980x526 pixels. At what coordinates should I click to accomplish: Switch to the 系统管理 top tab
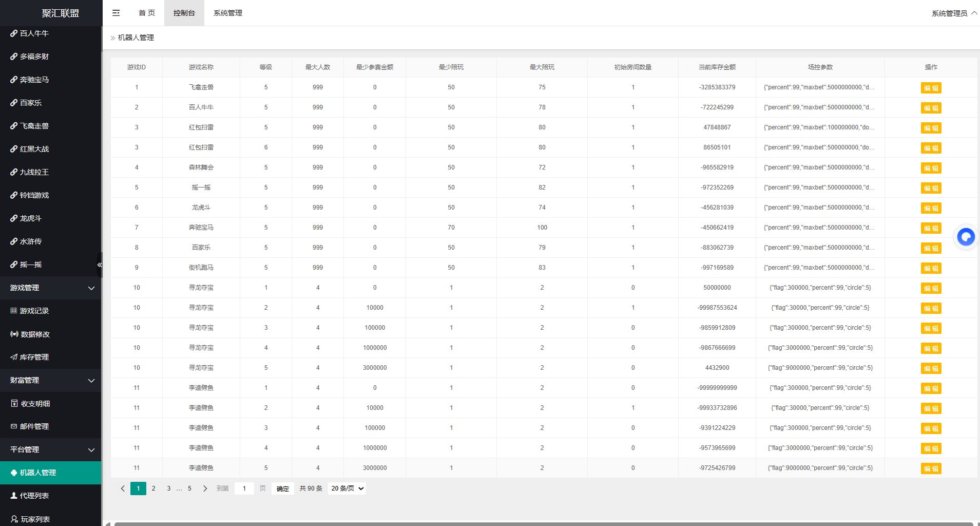(227, 13)
